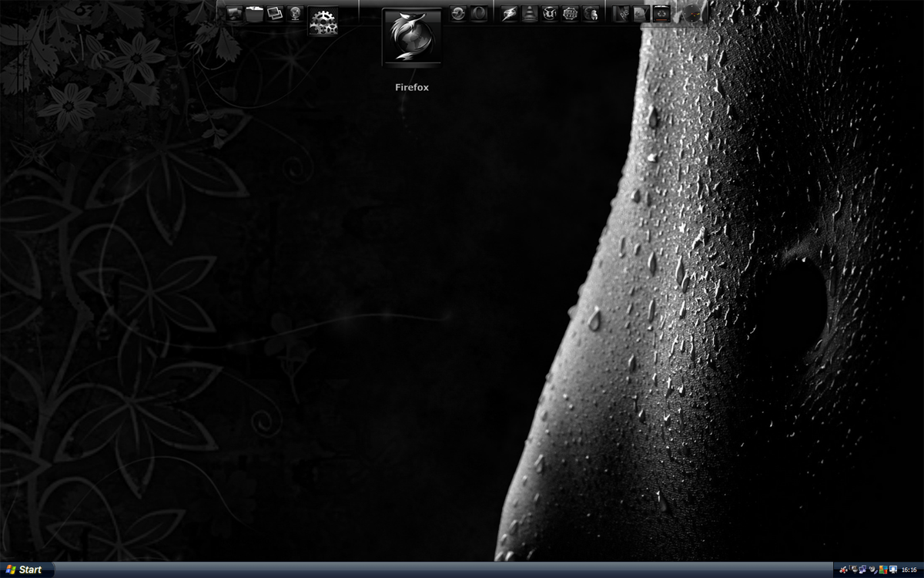Launch Unreal Tournament icon in dock
924x578 pixels.
coord(550,14)
